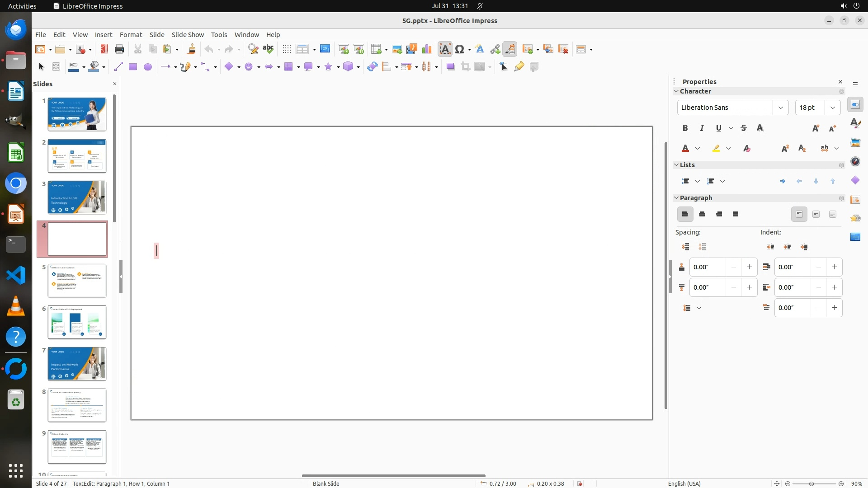Screen dimensions: 868x488
Task: Enable center paragraph alignment
Action: point(702,214)
